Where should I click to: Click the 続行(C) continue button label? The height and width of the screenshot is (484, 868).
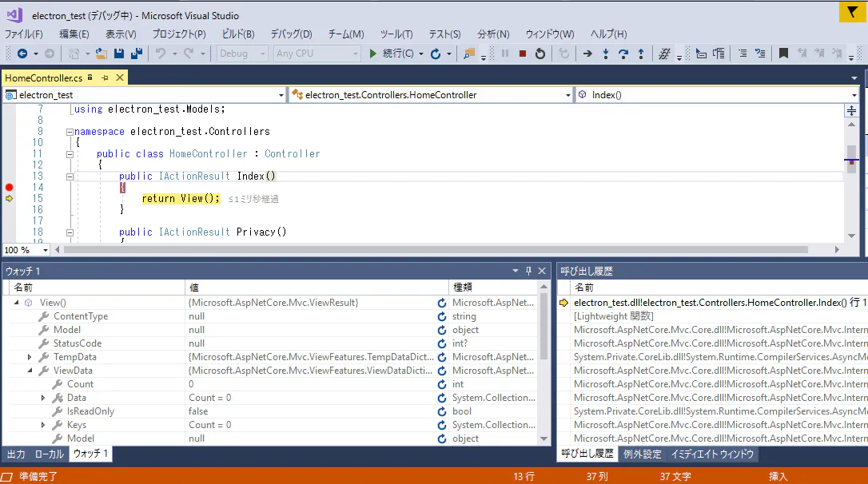pyautogui.click(x=398, y=54)
